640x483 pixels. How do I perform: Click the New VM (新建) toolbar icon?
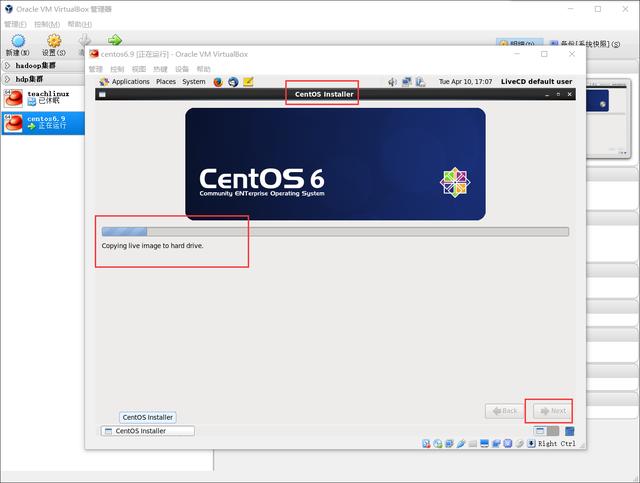(18, 41)
